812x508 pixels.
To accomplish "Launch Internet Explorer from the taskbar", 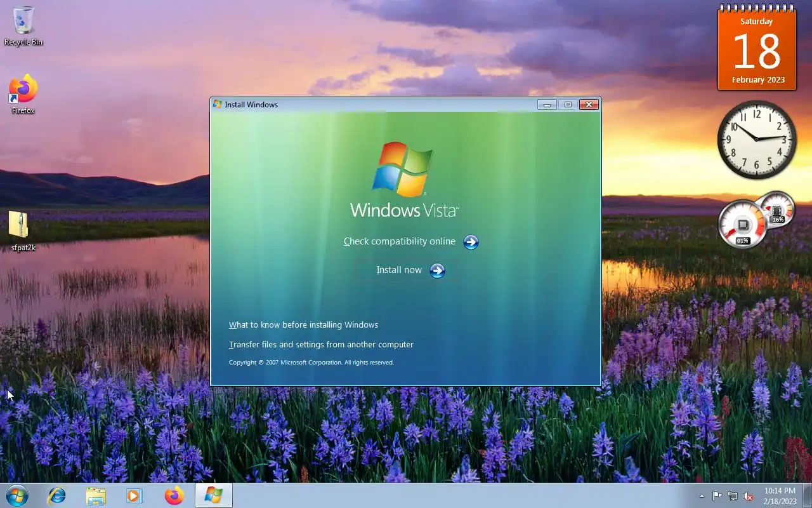I will (x=57, y=496).
